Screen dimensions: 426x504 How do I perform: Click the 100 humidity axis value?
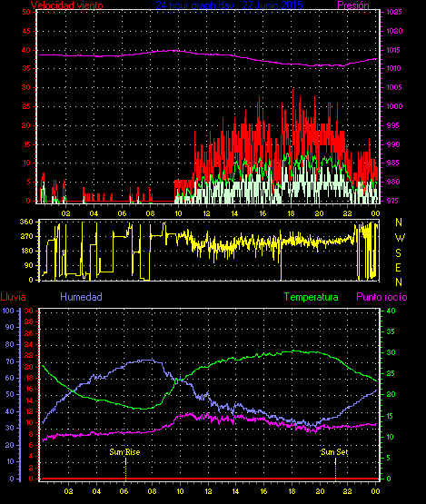click(8, 311)
